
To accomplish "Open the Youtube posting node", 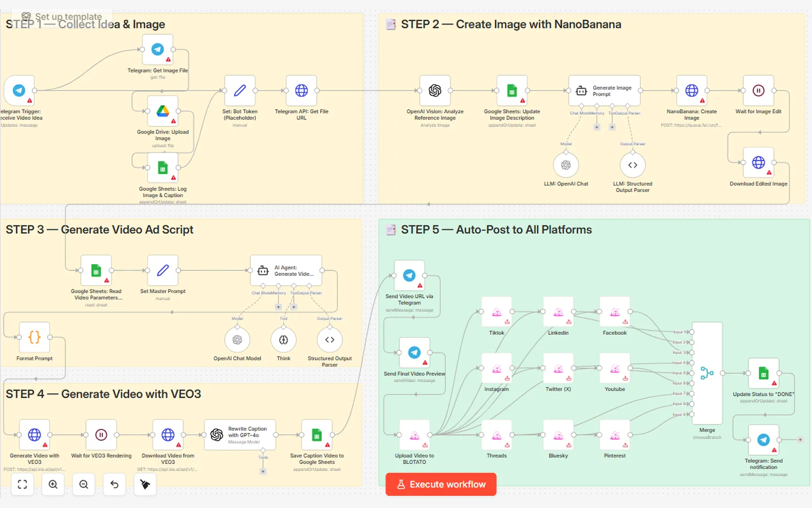I will tap(615, 368).
